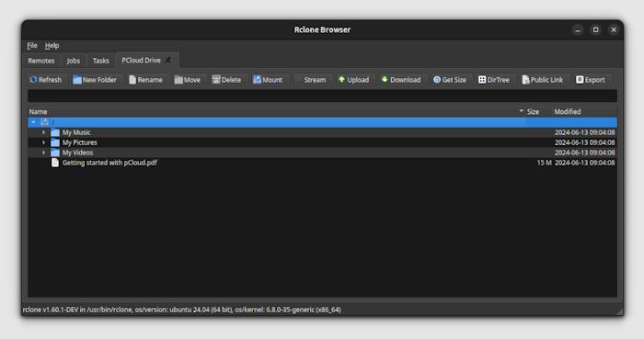Switch to the Remotes tab
This screenshot has height=339, width=644.
coord(41,61)
